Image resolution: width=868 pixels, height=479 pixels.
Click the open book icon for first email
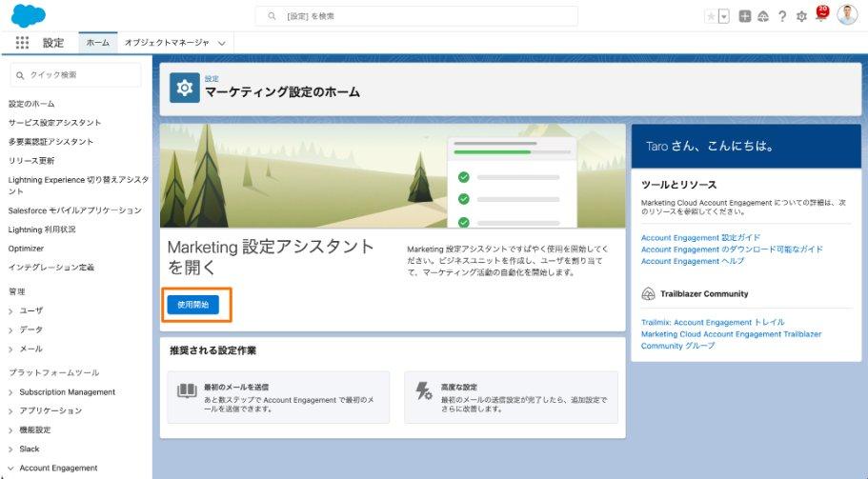pos(187,390)
